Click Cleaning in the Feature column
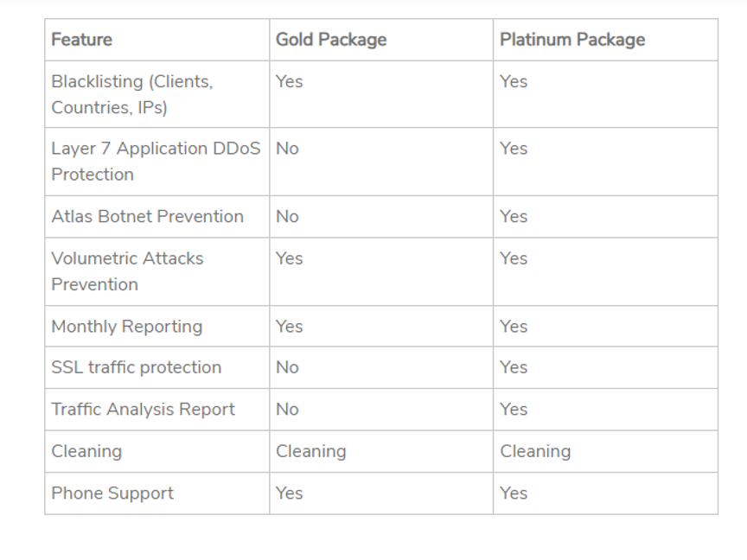Image resolution: width=747 pixels, height=560 pixels. click(86, 451)
